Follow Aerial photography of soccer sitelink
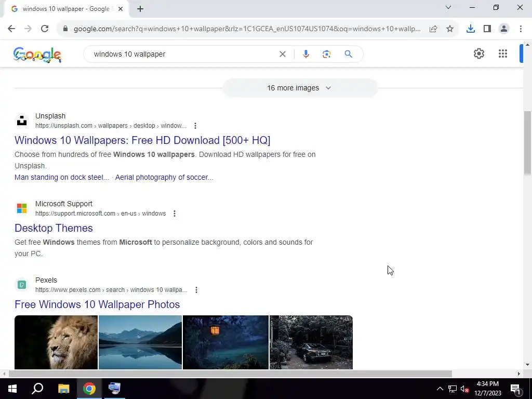 [164, 178]
